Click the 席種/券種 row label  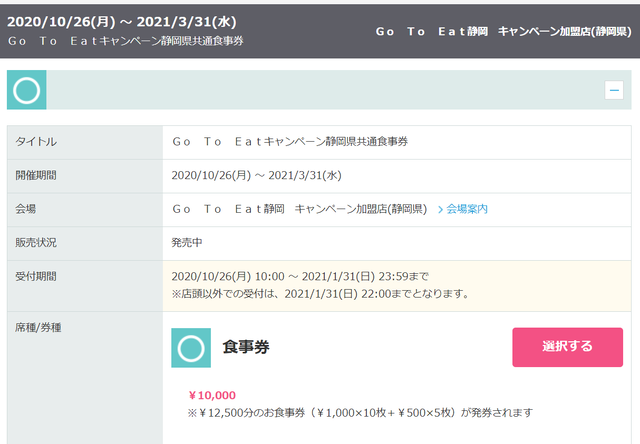(38, 328)
